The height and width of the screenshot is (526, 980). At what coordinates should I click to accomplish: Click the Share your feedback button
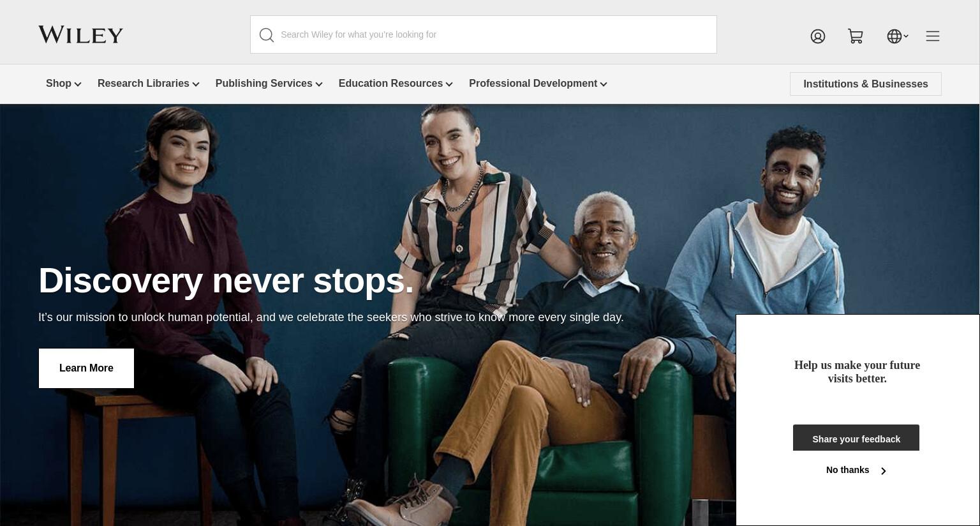coord(856,438)
